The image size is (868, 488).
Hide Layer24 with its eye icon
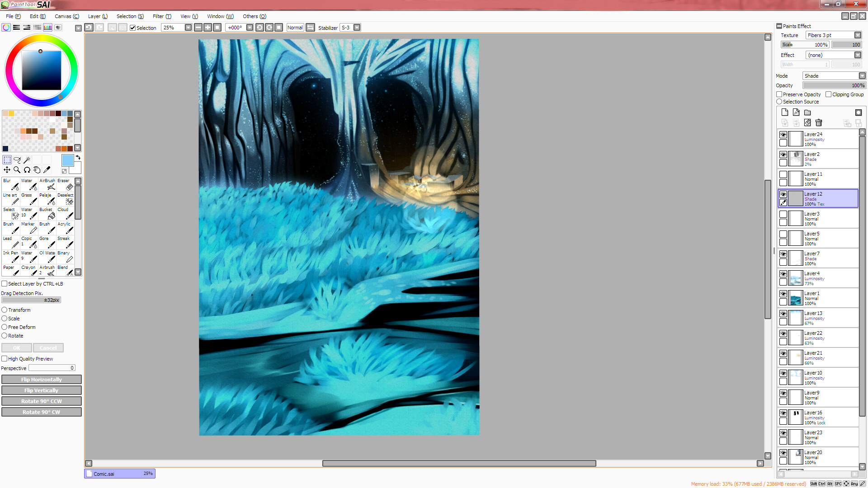click(x=783, y=135)
